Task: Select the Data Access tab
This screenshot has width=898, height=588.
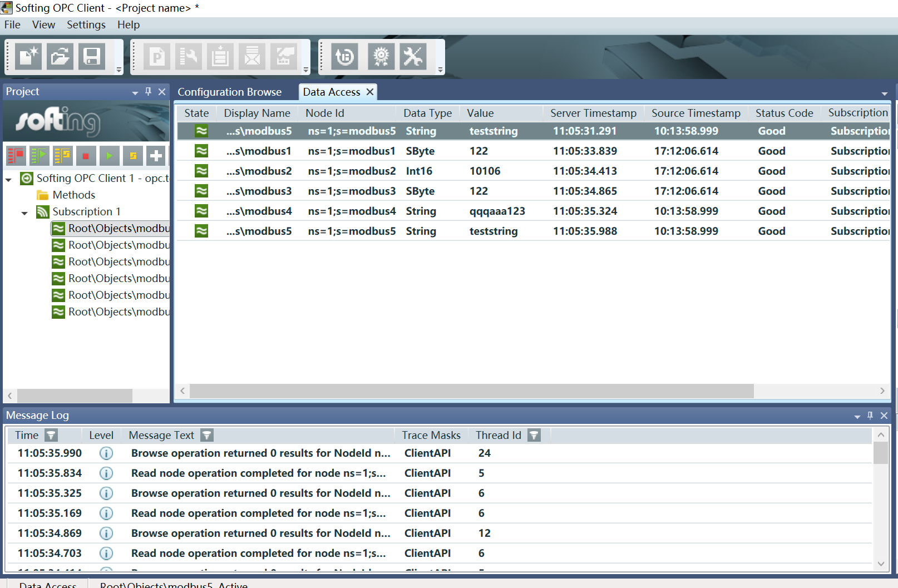Action: (x=332, y=92)
